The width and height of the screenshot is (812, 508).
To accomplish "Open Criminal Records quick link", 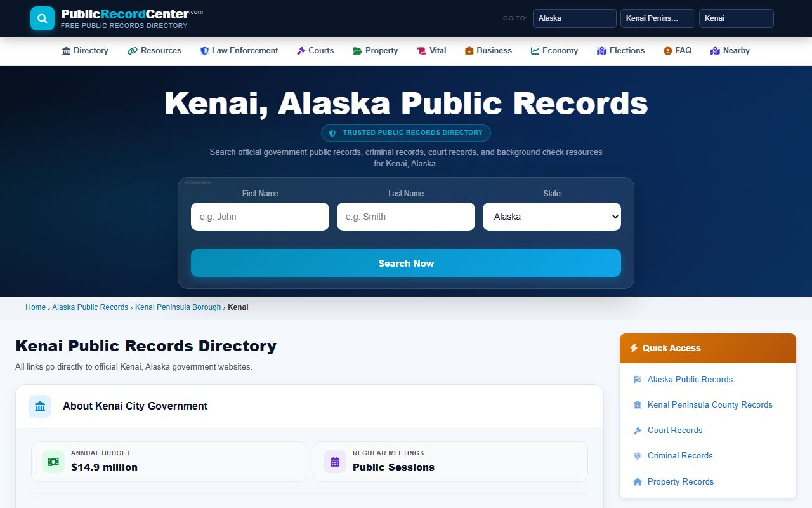I will 680,455.
